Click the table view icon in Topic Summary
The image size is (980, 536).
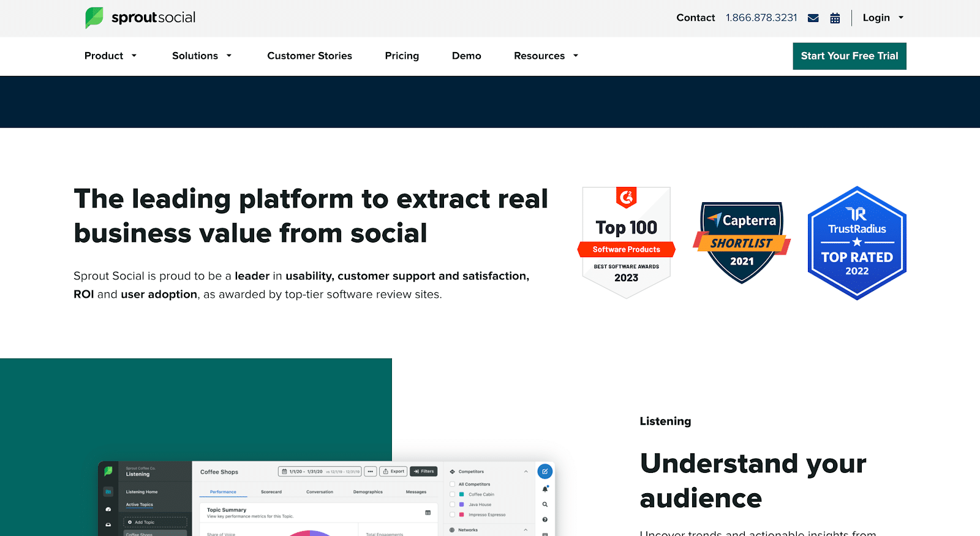tap(428, 513)
